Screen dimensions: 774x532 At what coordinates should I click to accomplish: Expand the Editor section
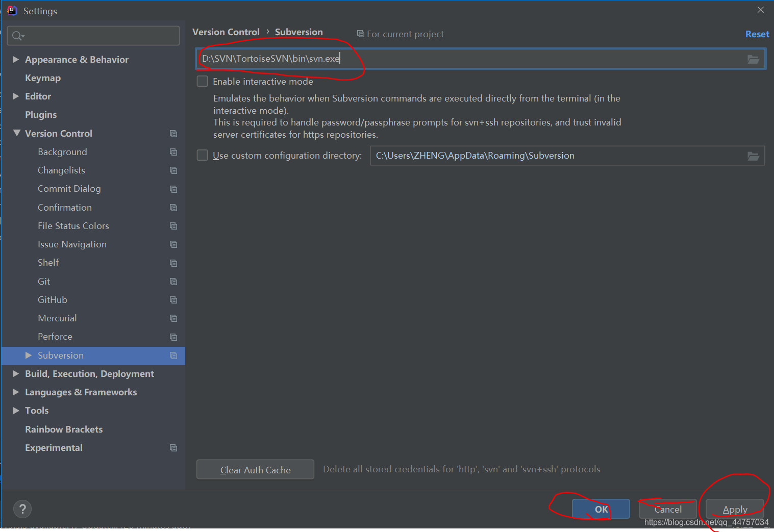tap(16, 96)
